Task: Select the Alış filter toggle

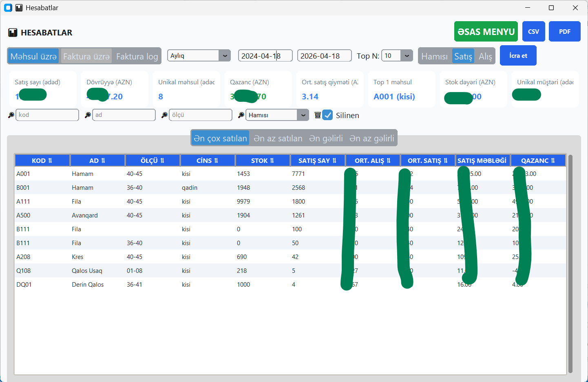Action: click(485, 56)
